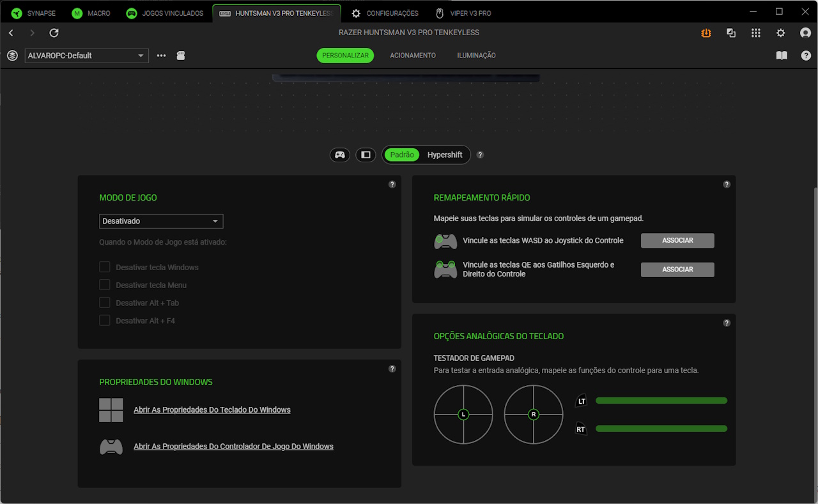Image resolution: width=818 pixels, height=504 pixels.
Task: Open the orange notifications icon in the header
Action: click(706, 33)
